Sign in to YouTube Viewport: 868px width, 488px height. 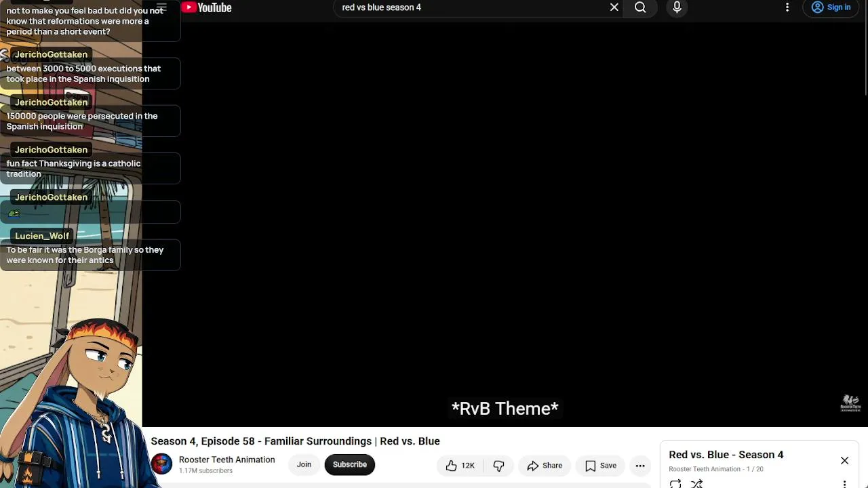tap(831, 7)
